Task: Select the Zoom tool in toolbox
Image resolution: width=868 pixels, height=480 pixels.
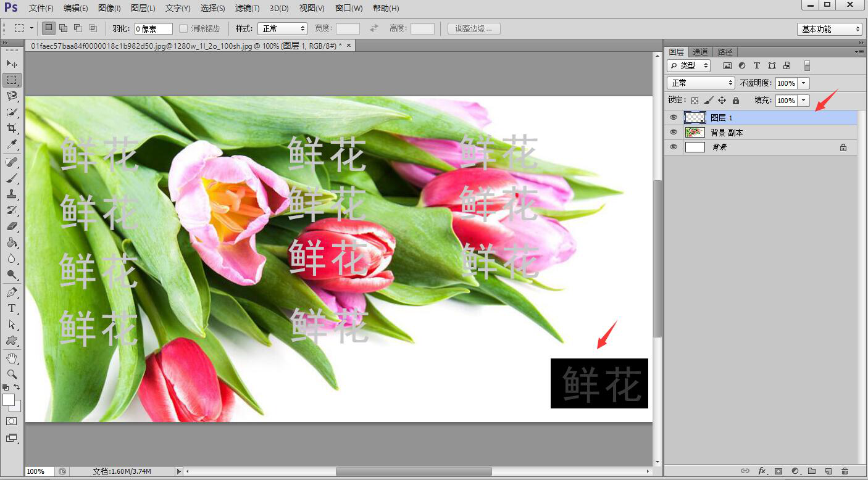Action: [x=12, y=374]
